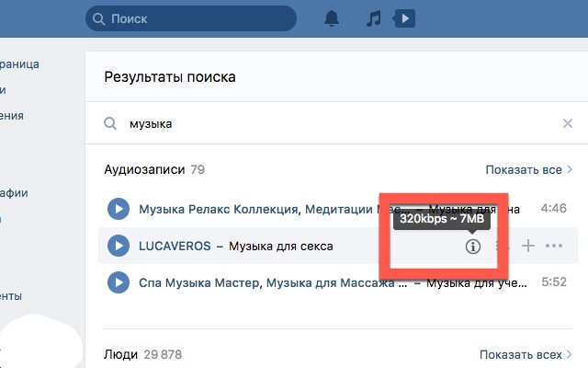The height and width of the screenshot is (368, 588).
Task: Click the Аудиозаписи count '79'
Action: (198, 169)
